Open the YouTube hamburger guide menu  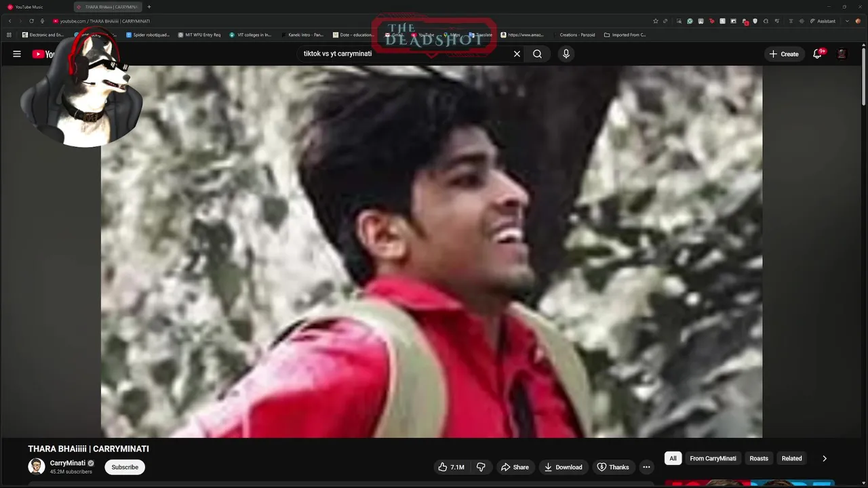[17, 54]
